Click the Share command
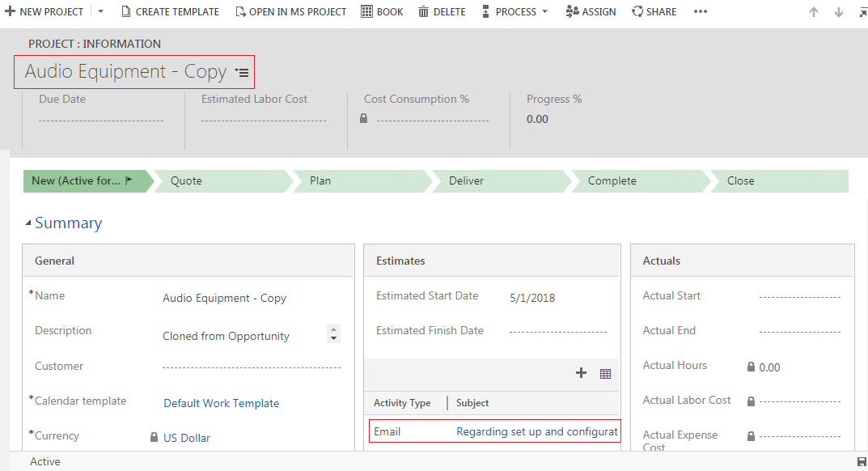 tap(654, 11)
